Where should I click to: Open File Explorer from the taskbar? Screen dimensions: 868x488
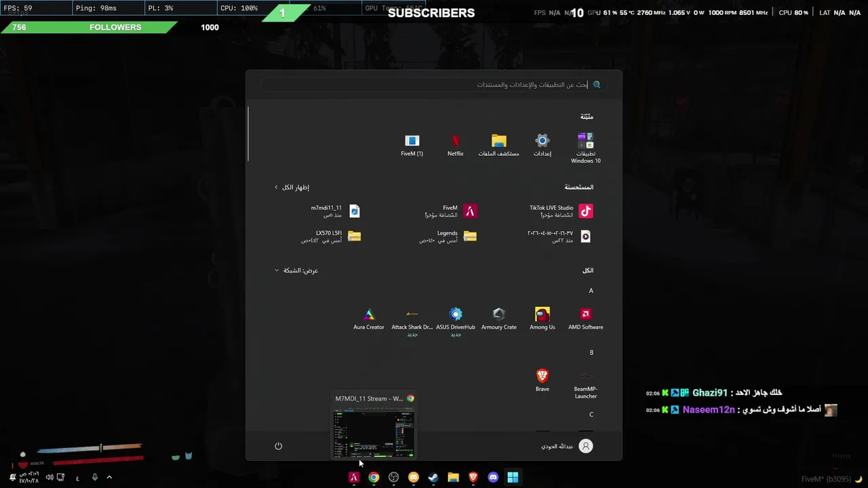453,477
